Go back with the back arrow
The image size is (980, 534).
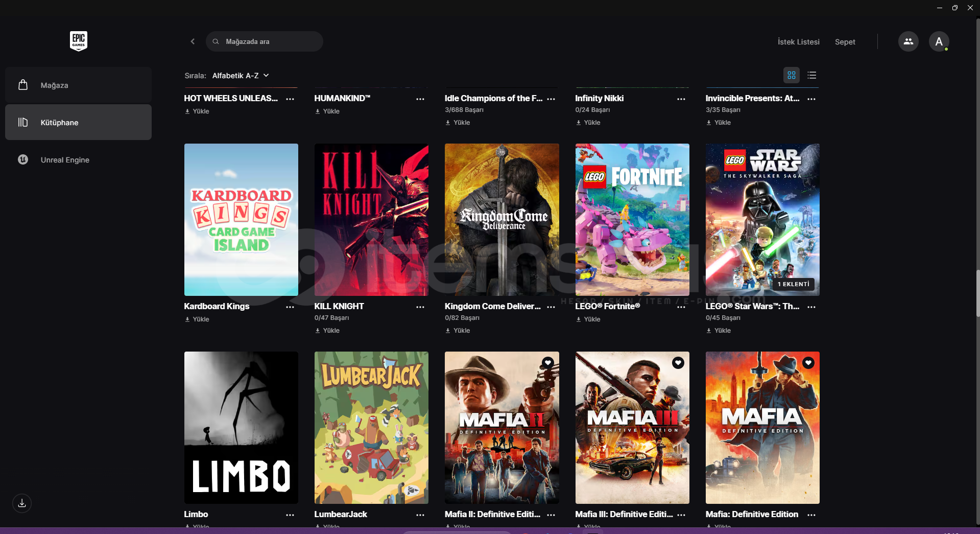[193, 41]
